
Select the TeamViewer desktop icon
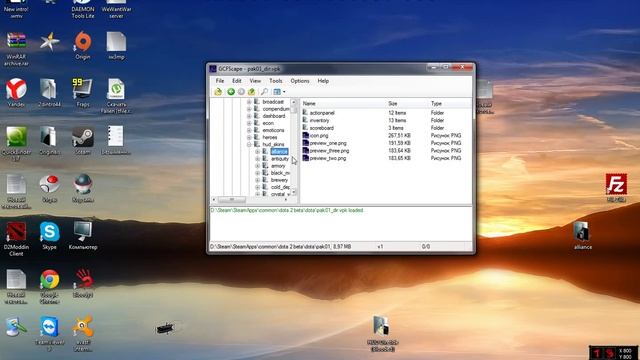coord(49,334)
